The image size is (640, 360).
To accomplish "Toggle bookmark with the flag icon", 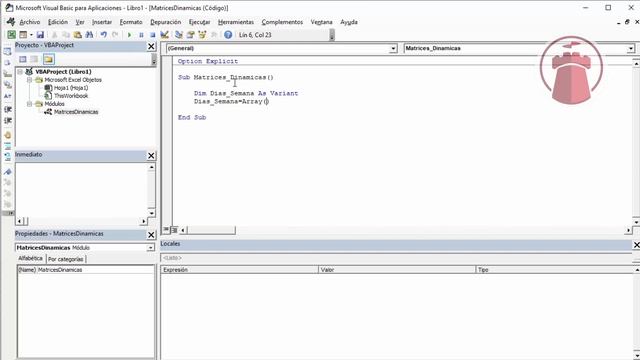I will pos(7,172).
